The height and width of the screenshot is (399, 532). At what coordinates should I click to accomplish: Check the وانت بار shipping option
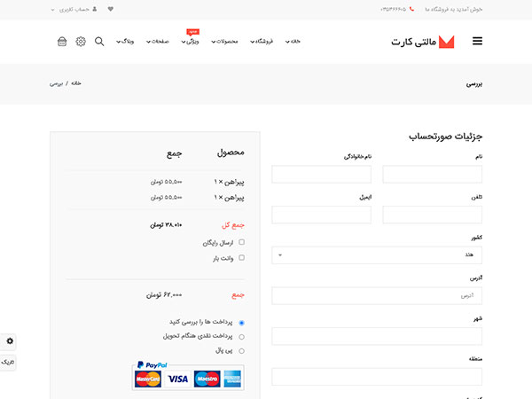coord(242,258)
